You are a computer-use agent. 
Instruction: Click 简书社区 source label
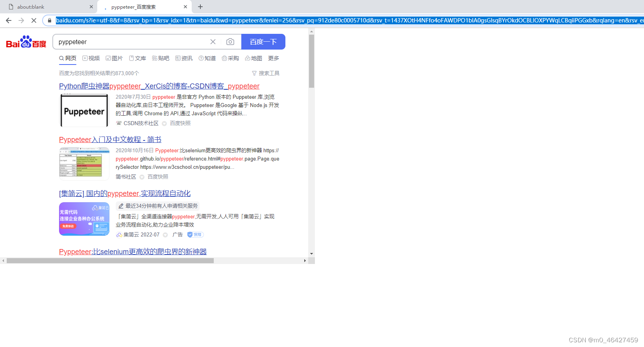click(x=126, y=177)
